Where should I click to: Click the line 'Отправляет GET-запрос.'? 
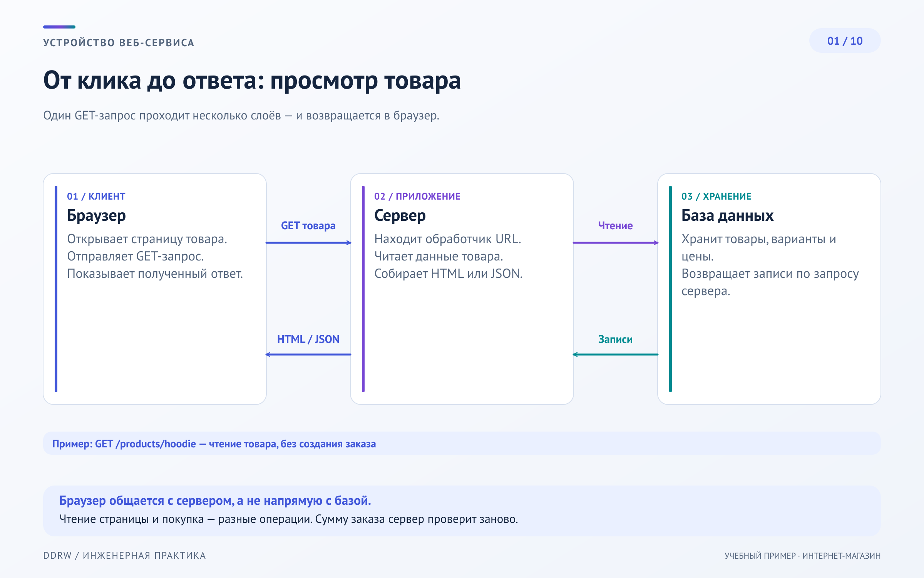[136, 257]
